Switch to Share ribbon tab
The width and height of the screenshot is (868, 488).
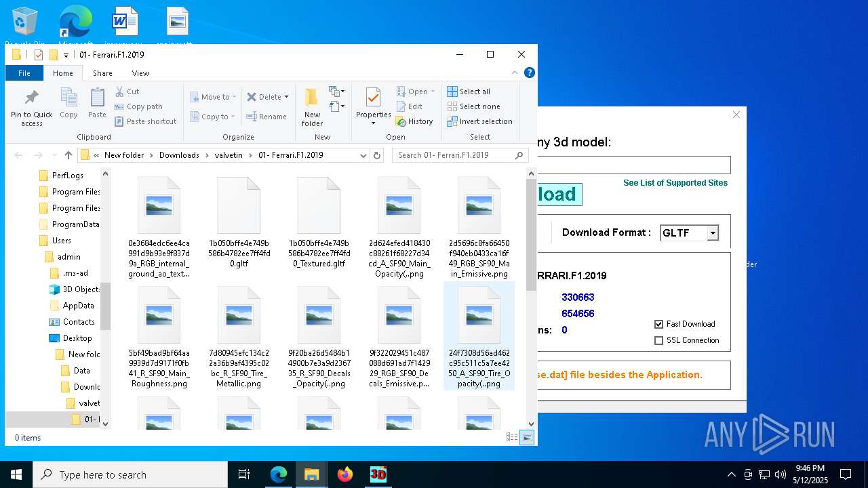pos(102,73)
